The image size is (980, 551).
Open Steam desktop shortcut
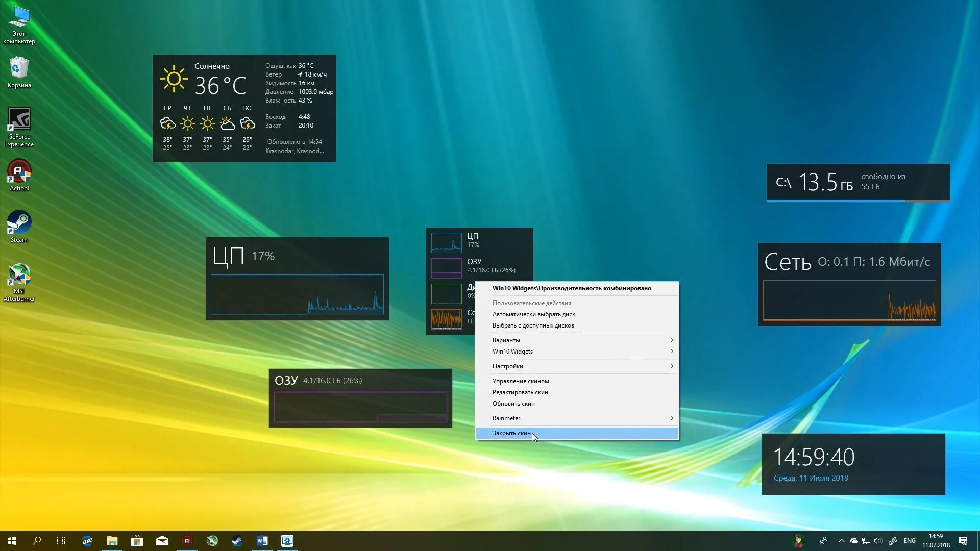19,223
